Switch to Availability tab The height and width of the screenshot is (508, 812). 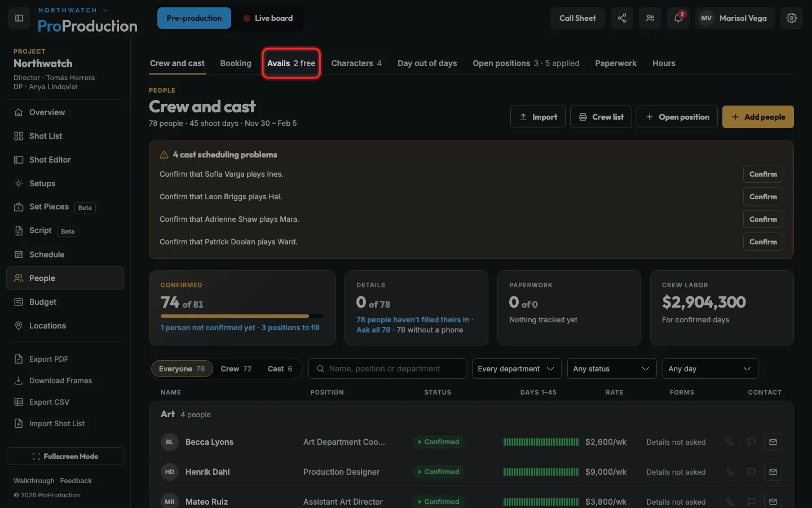coord(292,63)
